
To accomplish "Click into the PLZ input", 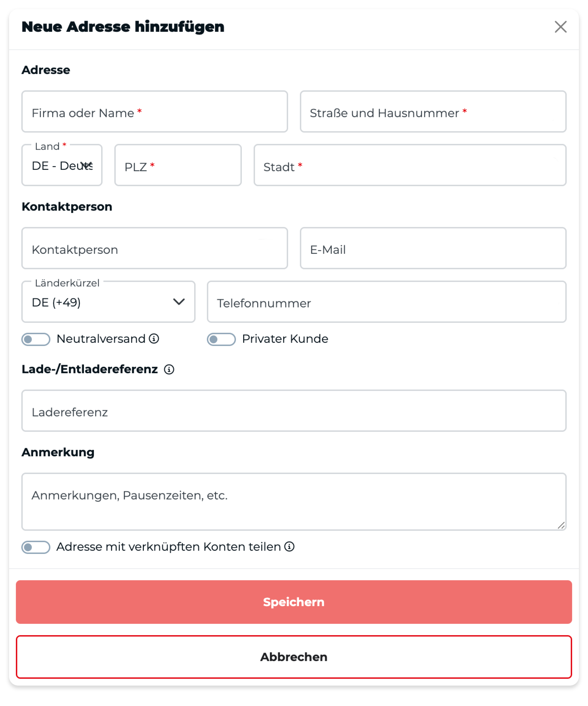I will click(178, 165).
